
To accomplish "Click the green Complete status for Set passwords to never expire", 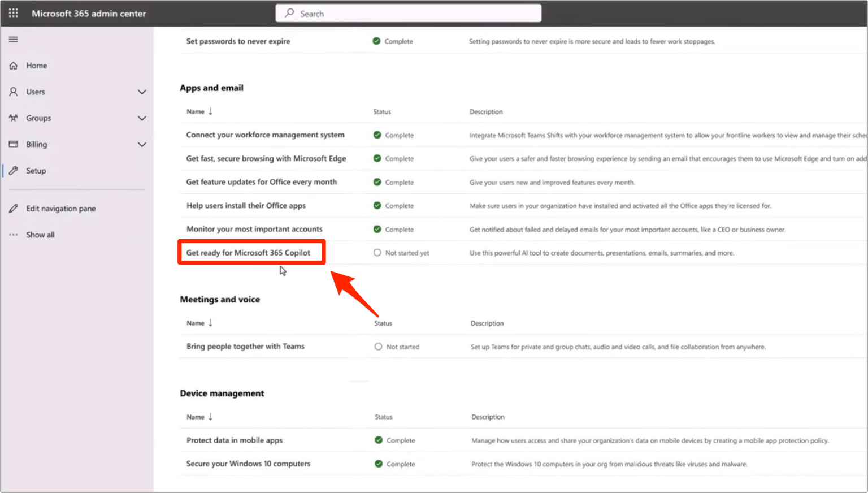I will (x=376, y=41).
